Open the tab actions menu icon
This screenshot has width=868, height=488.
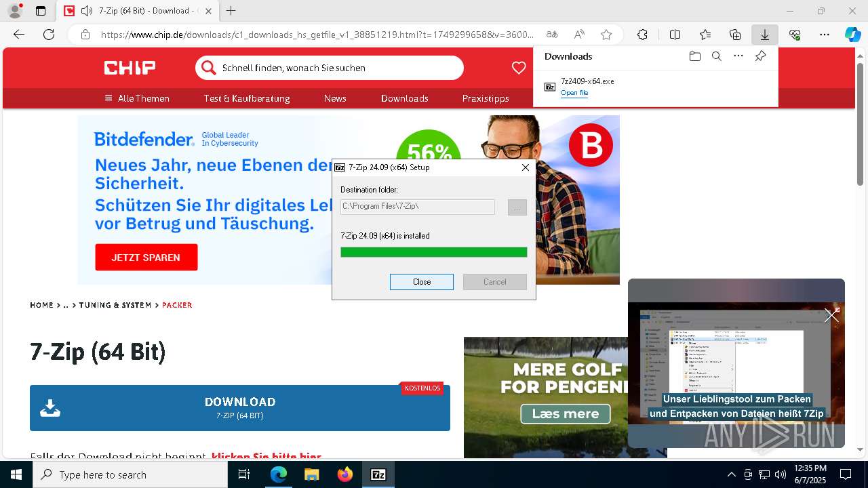(x=41, y=11)
